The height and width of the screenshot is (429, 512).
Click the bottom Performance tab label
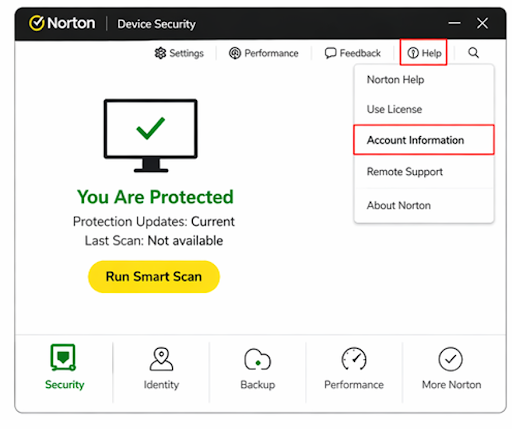coord(354,385)
